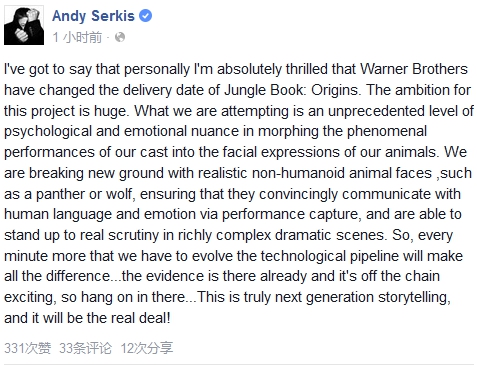Open the 33条评论 comments link
Viewport: 477px width, 365px height.
click(85, 348)
